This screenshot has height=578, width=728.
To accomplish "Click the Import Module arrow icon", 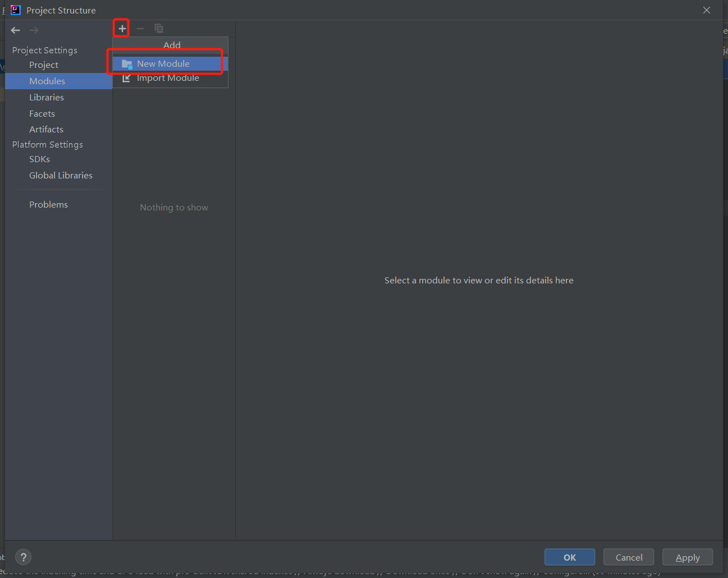I will tap(127, 78).
